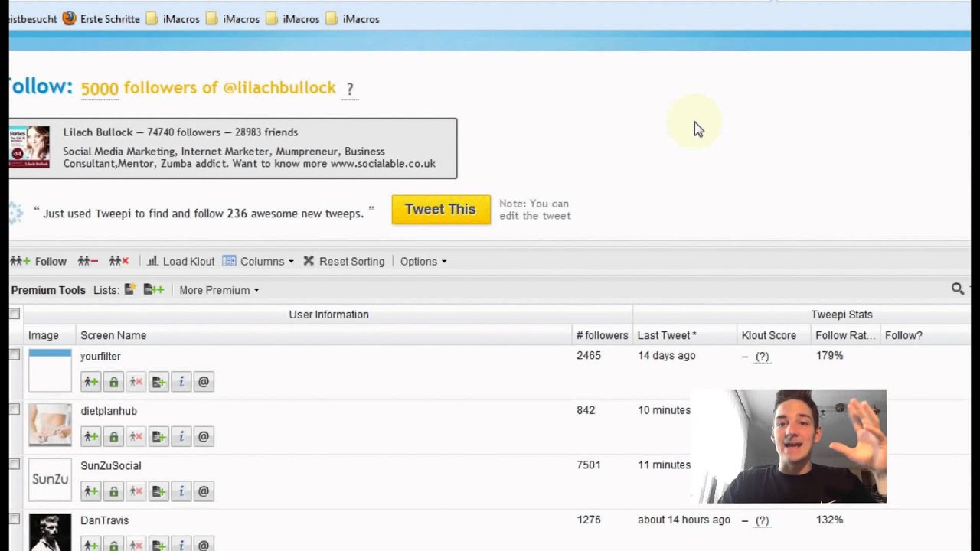980x551 pixels.
Task: Show info for dietplanhub
Action: tap(181, 437)
